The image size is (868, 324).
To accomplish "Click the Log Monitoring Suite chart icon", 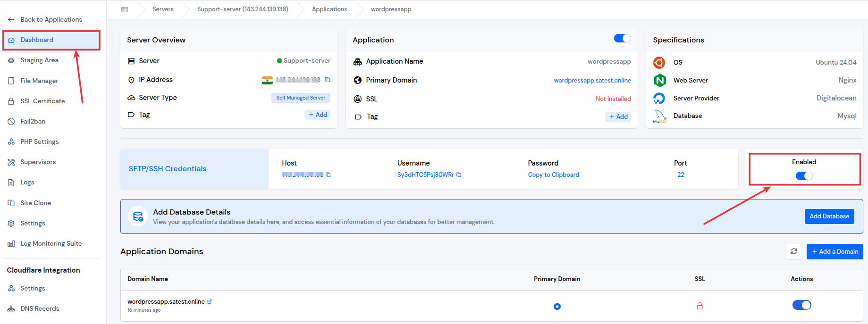I will pos(11,243).
